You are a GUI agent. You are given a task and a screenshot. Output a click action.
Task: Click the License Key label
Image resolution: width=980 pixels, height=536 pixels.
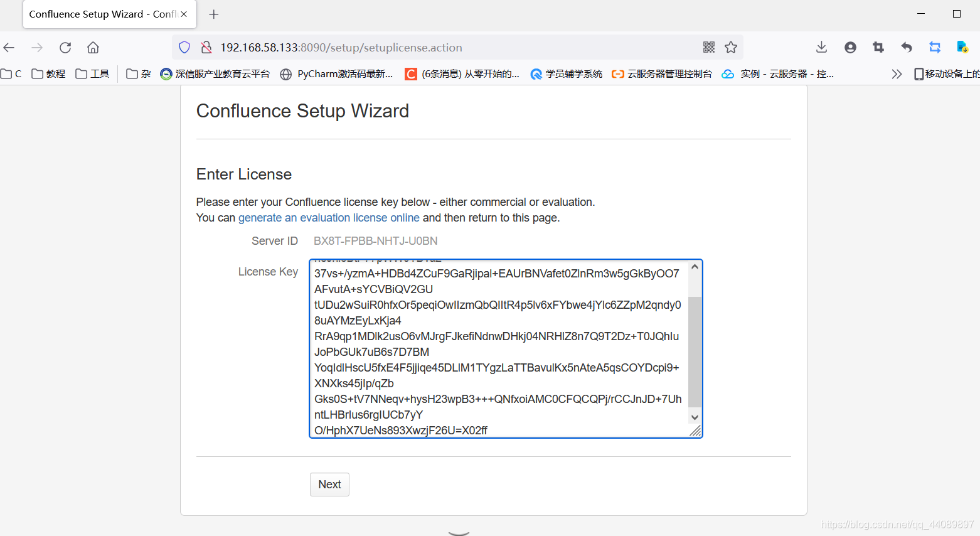pos(268,272)
